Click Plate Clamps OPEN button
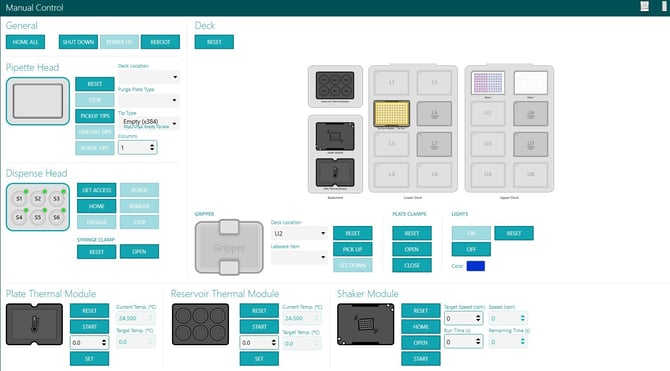670x371 pixels. tap(412, 249)
